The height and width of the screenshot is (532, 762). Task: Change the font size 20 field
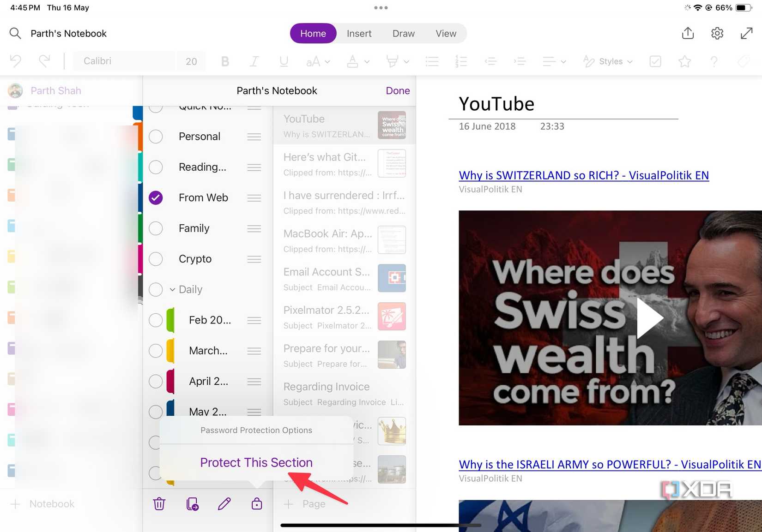(x=191, y=61)
